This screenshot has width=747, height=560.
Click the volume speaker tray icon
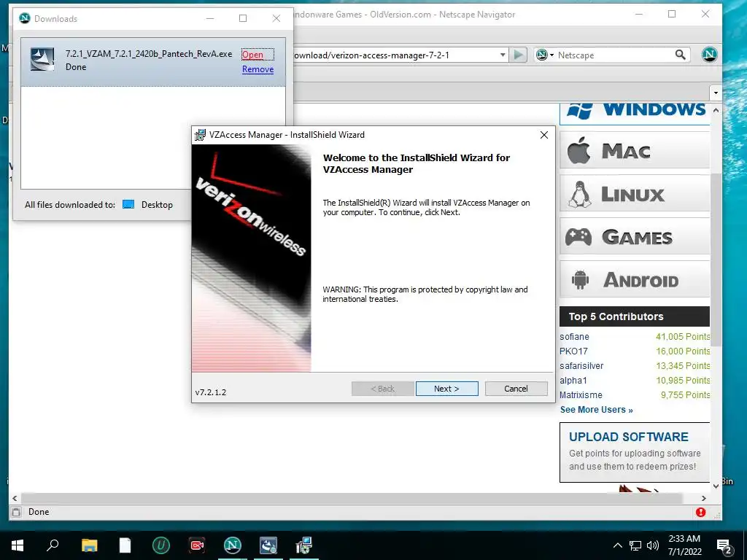point(653,545)
